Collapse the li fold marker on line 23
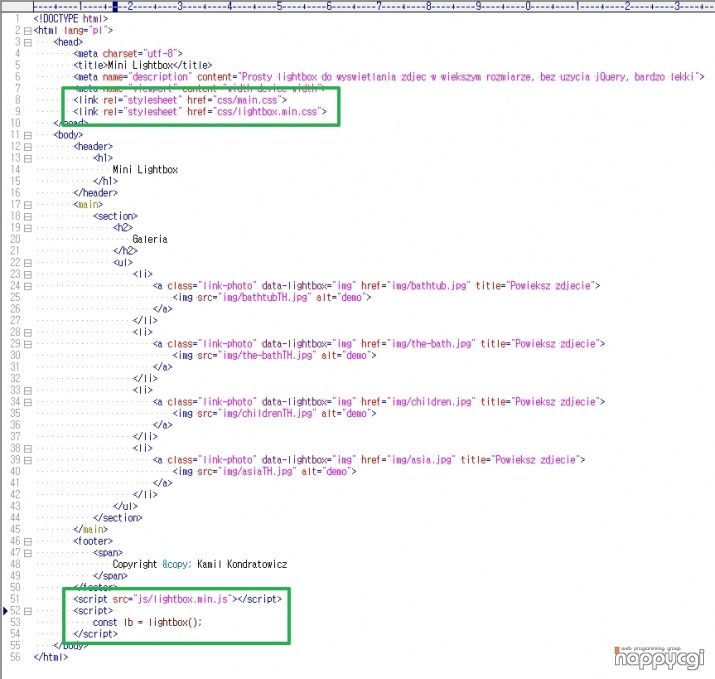This screenshot has height=679, width=715. click(27, 275)
